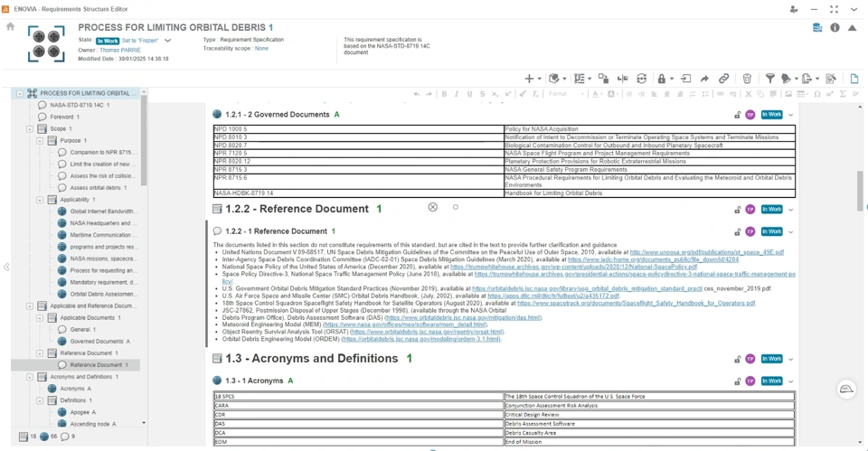This screenshot has height=451, width=868.
Task: Select the small circle next to Reference Document heading
Action: click(456, 207)
